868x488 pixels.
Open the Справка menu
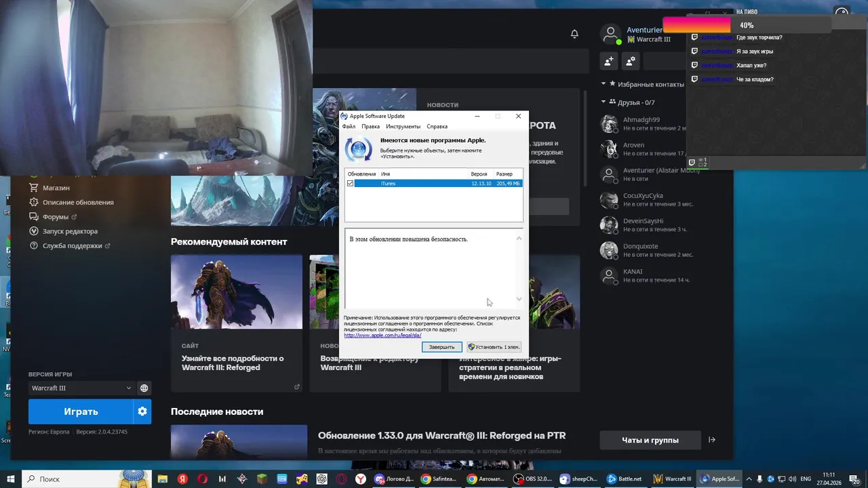(x=437, y=127)
